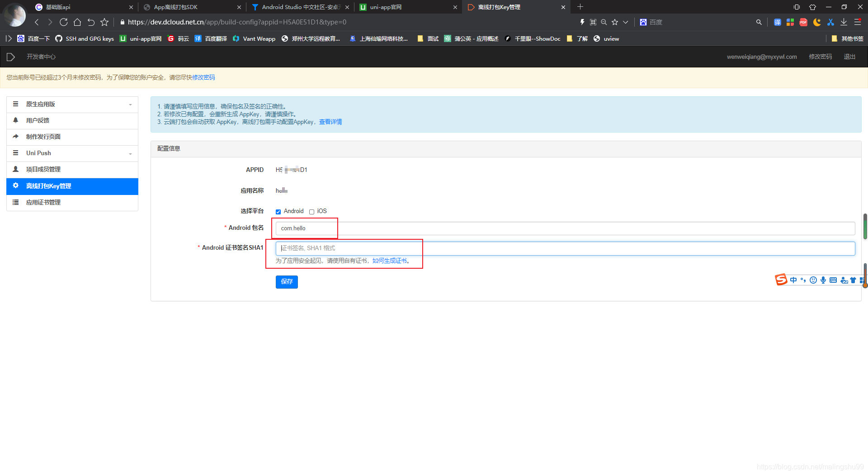Image resolution: width=868 pixels, height=475 pixels.
Task: Expand the 原生应用版 sidebar menu
Action: pyautogui.click(x=72, y=104)
